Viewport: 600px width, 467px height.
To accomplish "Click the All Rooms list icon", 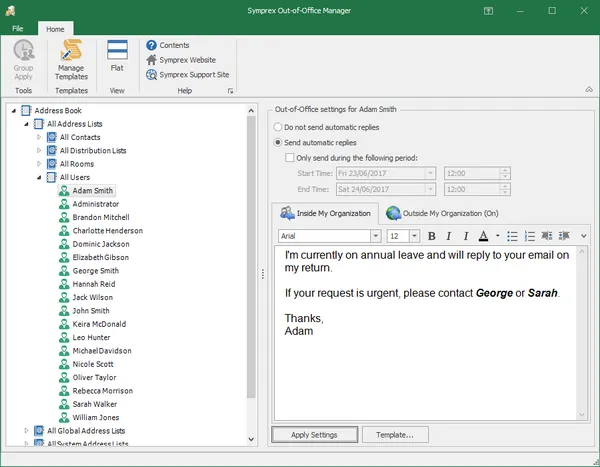I will [51, 164].
